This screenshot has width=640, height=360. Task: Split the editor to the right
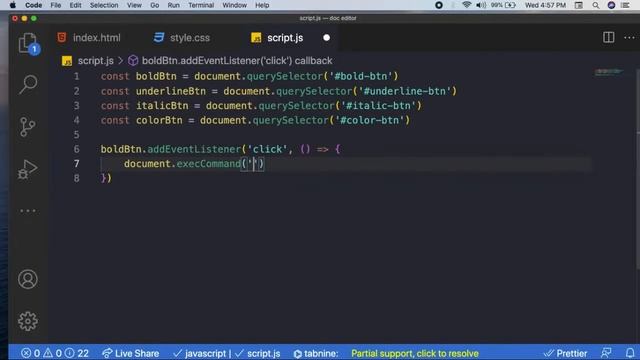coord(609,38)
